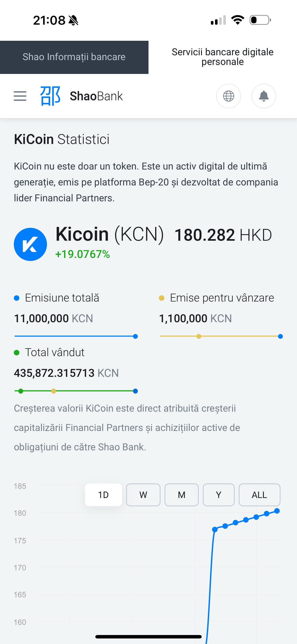Switch chart to M range
The height and width of the screenshot is (644, 297).
pyautogui.click(x=181, y=495)
